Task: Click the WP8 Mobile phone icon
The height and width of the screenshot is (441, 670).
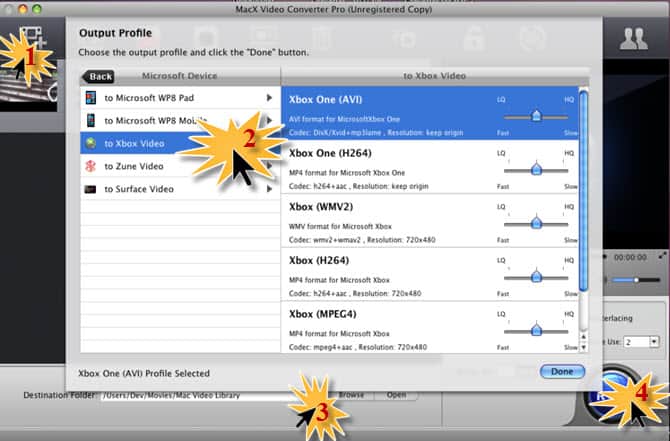Action: pyautogui.click(x=91, y=121)
